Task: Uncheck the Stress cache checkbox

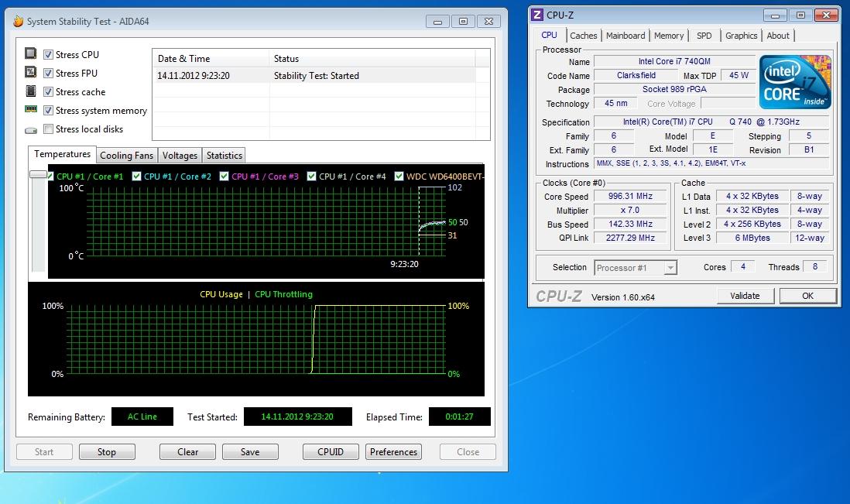Action: click(48, 92)
